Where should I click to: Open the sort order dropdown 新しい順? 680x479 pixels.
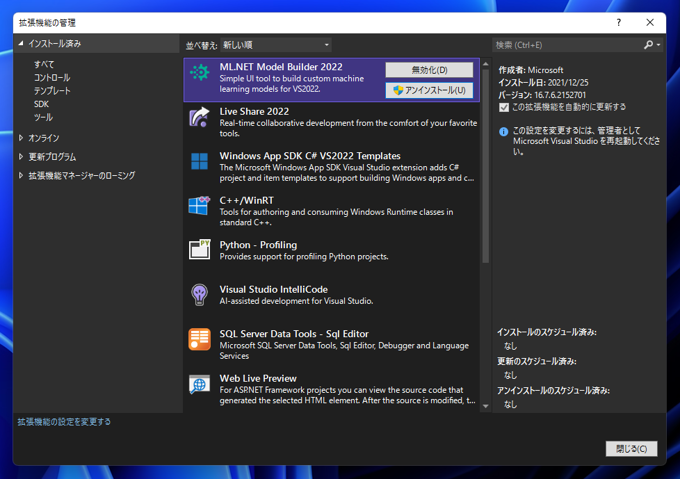[276, 45]
